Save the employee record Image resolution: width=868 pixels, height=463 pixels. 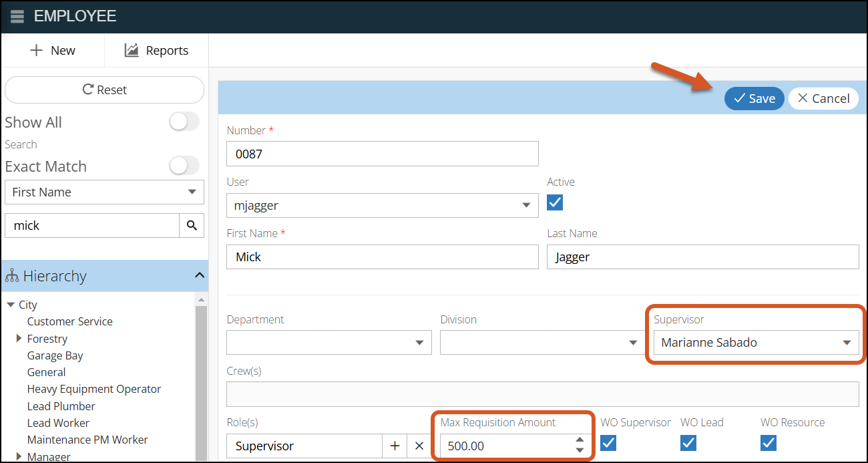click(x=754, y=99)
